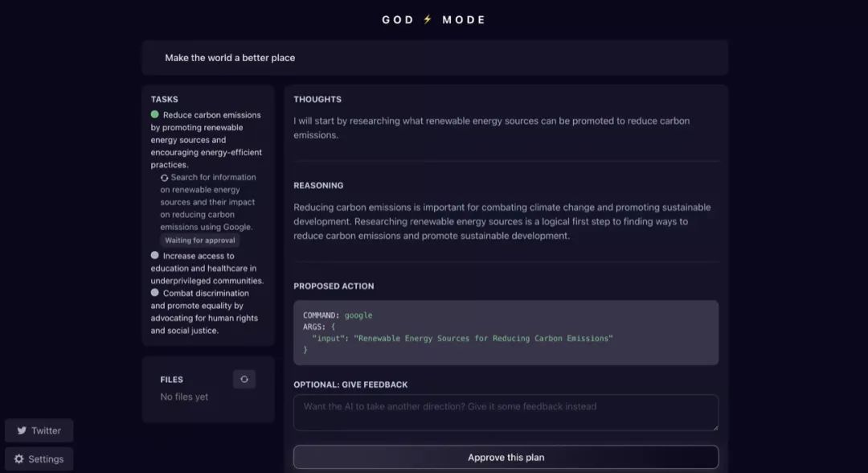Open the Settings gear icon
Screen dimensions: 868x473
click(18, 459)
